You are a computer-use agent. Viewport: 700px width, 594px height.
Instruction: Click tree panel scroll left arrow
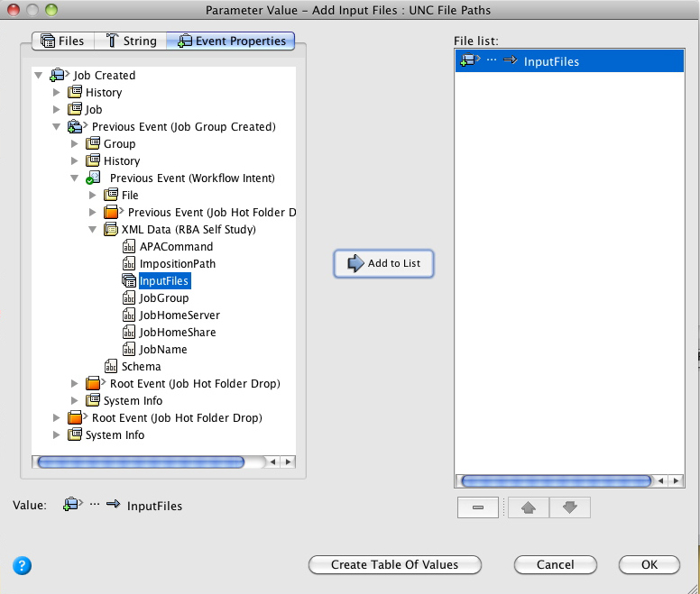click(272, 462)
